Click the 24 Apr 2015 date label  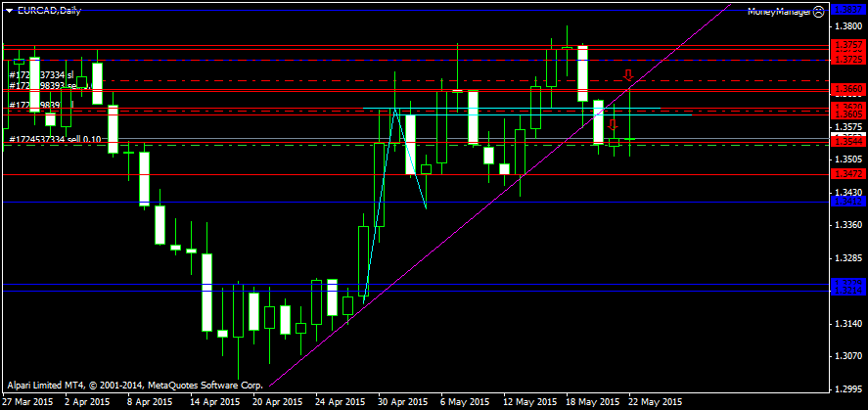[x=340, y=402]
